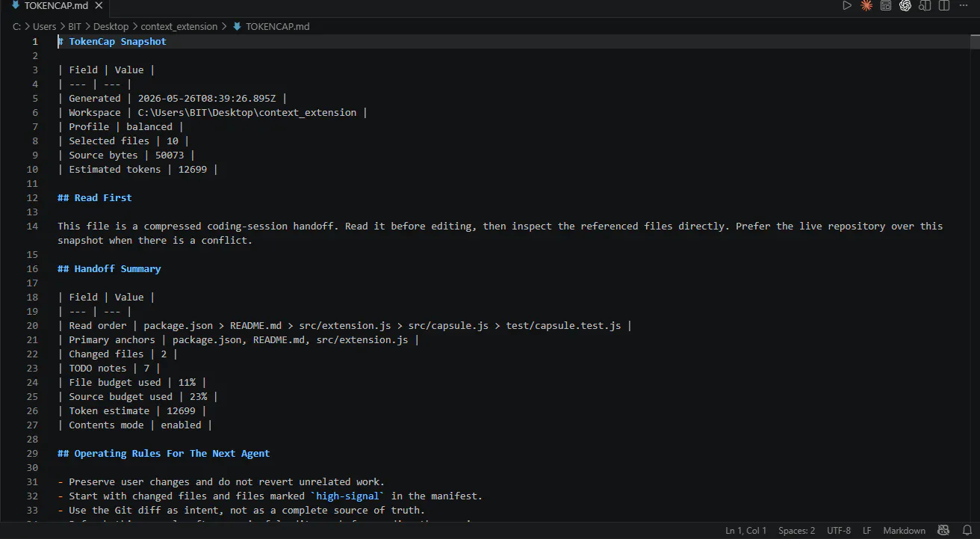This screenshot has height=539, width=980.
Task: Click the 'Source budget used | 23%' row
Action: tap(138, 397)
